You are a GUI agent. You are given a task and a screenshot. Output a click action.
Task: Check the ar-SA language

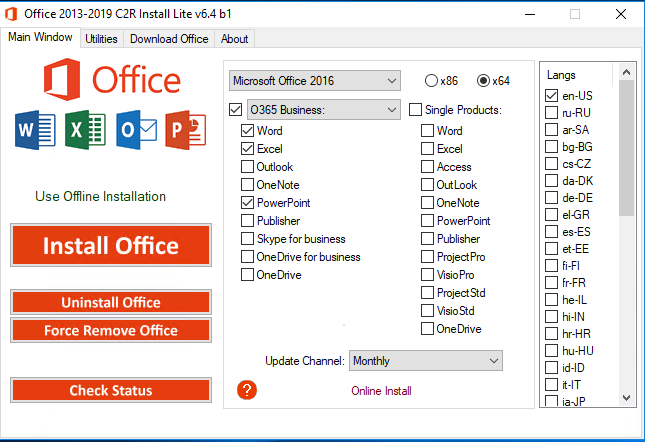pyautogui.click(x=551, y=130)
